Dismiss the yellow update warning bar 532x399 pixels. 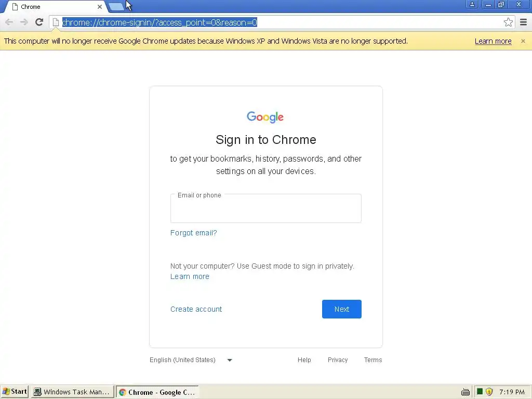click(523, 41)
